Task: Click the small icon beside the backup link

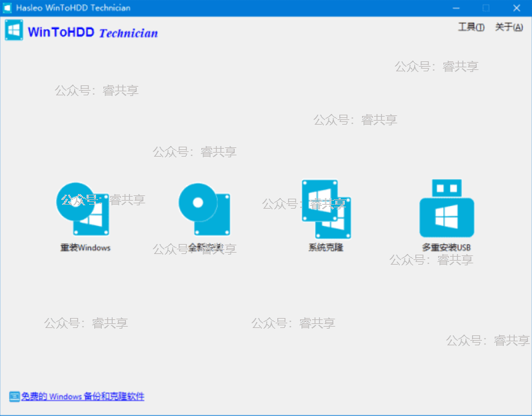Action: pos(14,397)
